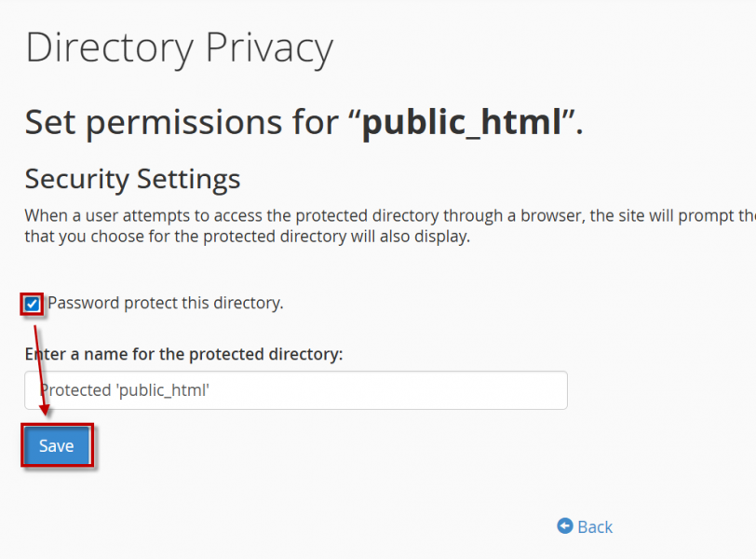This screenshot has height=559, width=756.
Task: Click the bold public_html folder name in heading
Action: pos(462,122)
